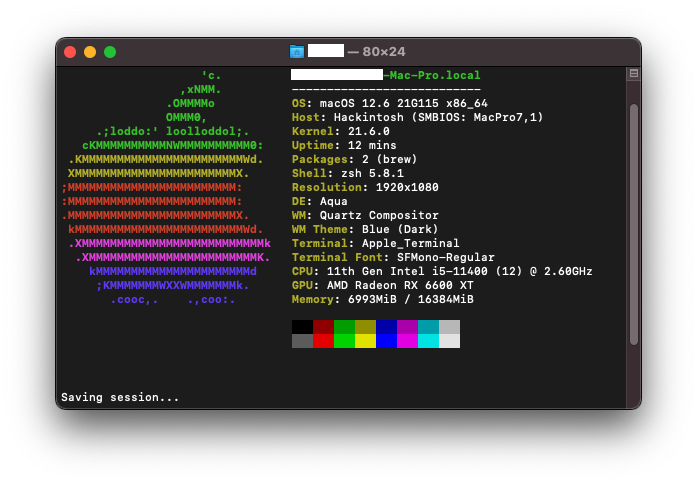This screenshot has width=697, height=483.
Task: Click the GPU value 'AMD Radeon RX 6600 XT'
Action: [400, 285]
